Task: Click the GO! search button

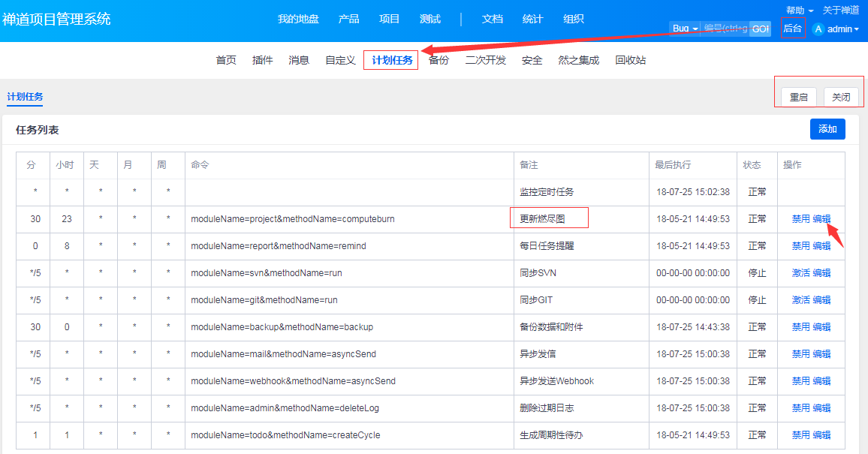Action: pos(760,29)
